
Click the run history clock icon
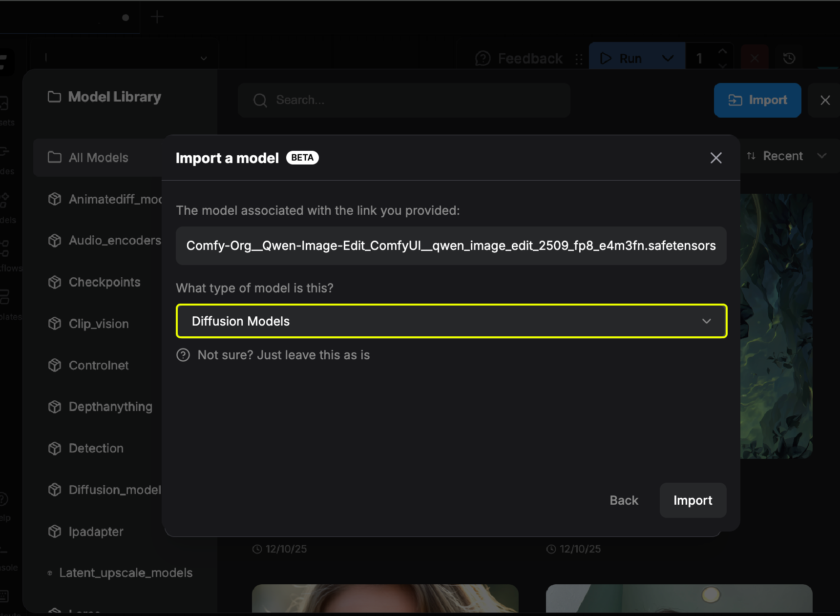790,58
